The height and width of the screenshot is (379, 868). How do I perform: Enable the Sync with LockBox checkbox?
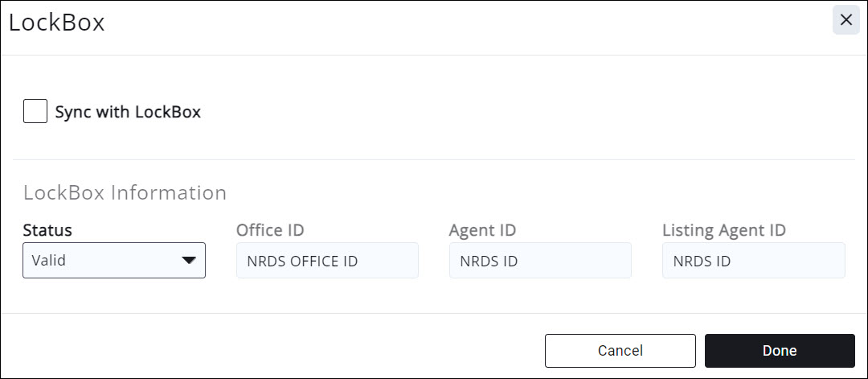35,112
